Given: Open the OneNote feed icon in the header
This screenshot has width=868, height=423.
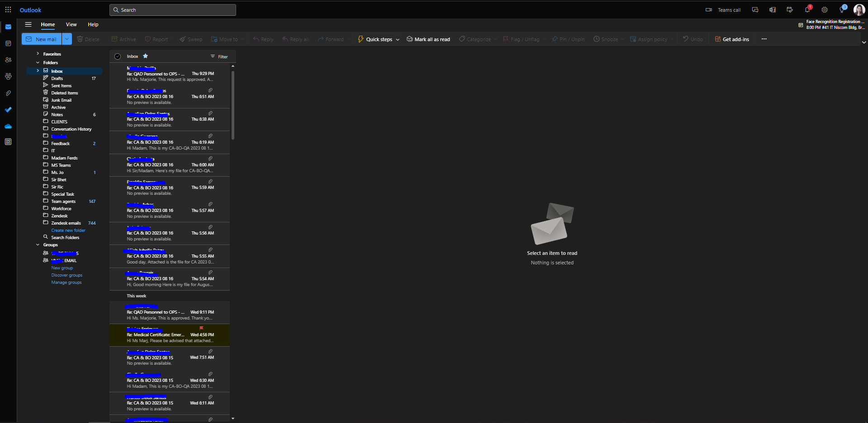Looking at the screenshot, I should (773, 10).
